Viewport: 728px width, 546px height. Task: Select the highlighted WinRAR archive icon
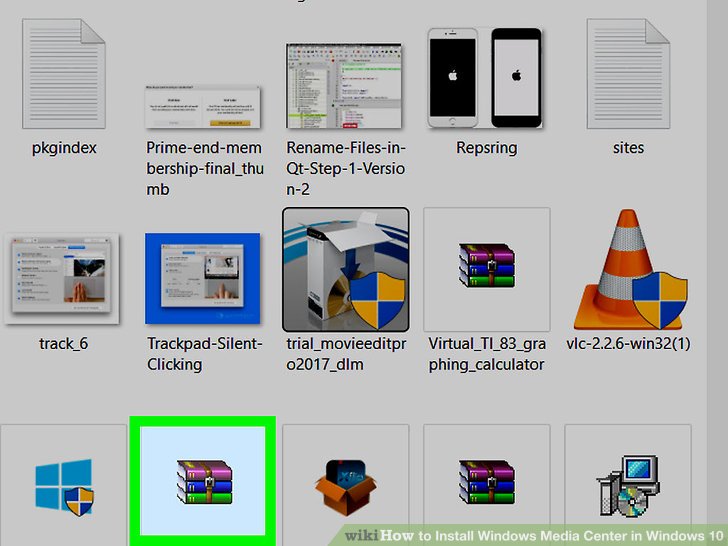pos(203,481)
